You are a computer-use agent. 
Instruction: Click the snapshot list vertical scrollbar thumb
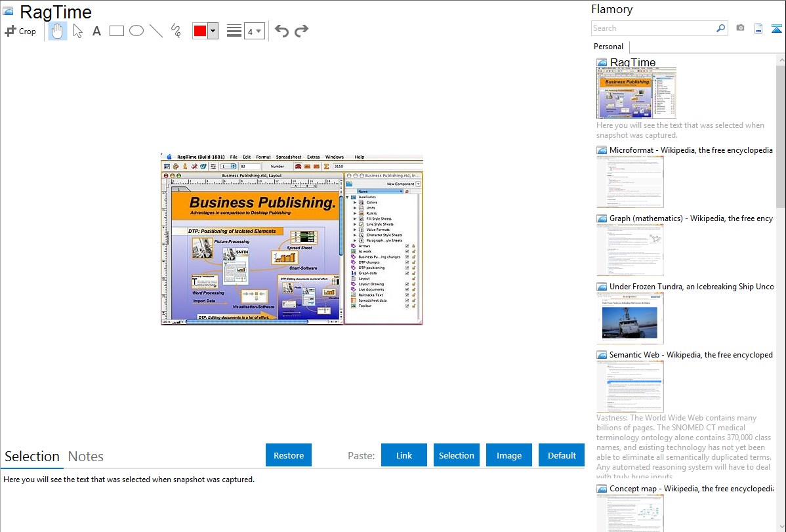781,136
